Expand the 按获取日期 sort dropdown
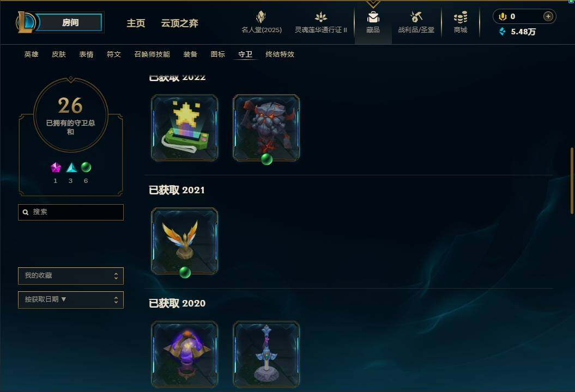 tap(71, 299)
